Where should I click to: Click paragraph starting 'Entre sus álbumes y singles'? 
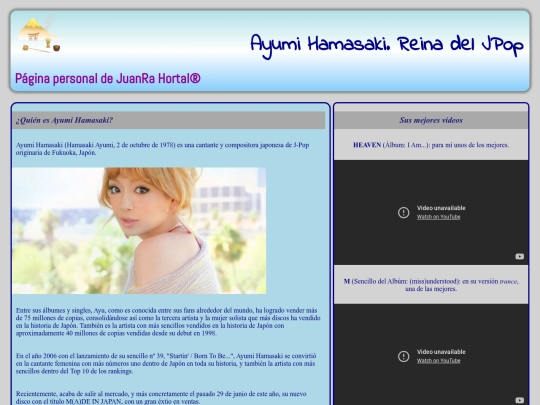point(168,322)
